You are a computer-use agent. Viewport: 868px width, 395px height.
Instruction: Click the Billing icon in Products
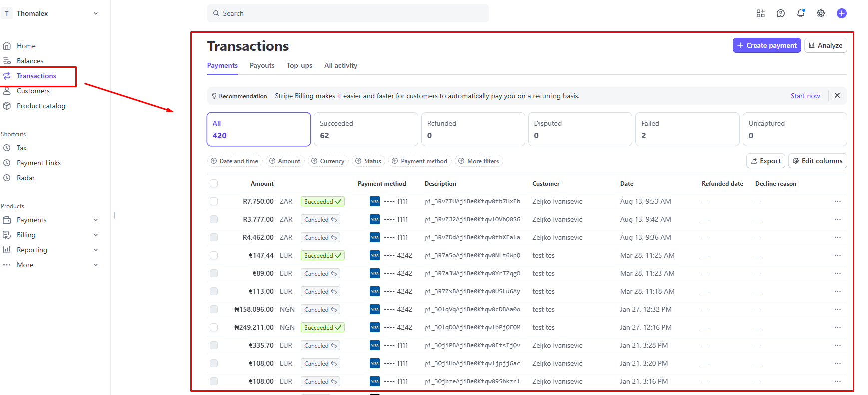pyautogui.click(x=7, y=235)
